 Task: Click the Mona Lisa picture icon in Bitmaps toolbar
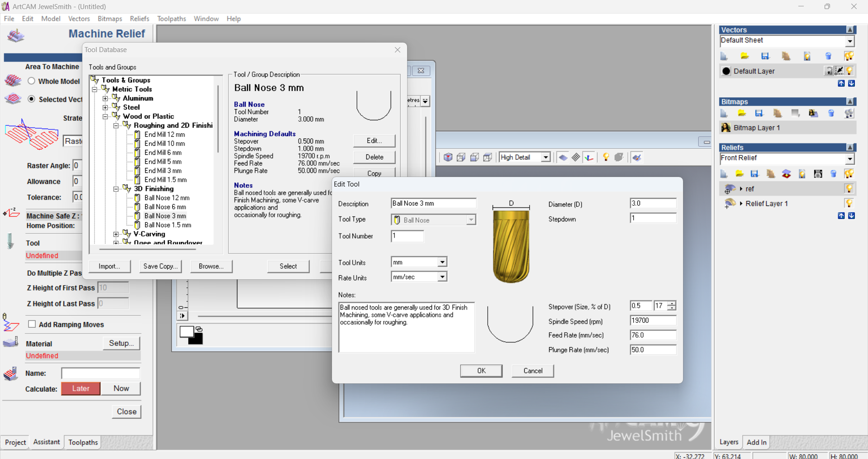(x=813, y=113)
